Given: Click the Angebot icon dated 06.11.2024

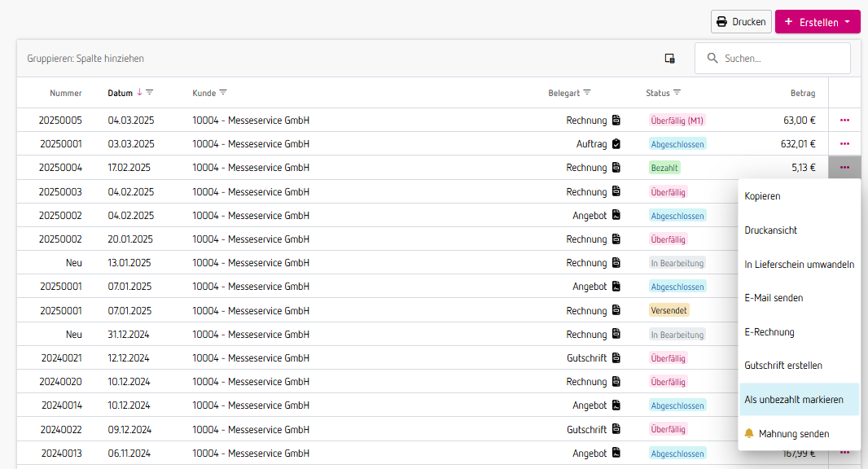Looking at the screenshot, I should [x=616, y=453].
